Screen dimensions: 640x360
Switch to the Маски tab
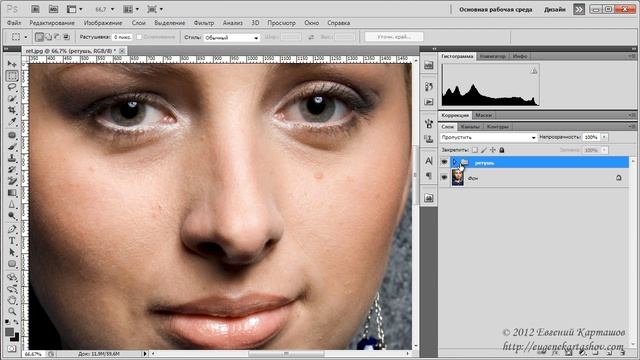[484, 116]
